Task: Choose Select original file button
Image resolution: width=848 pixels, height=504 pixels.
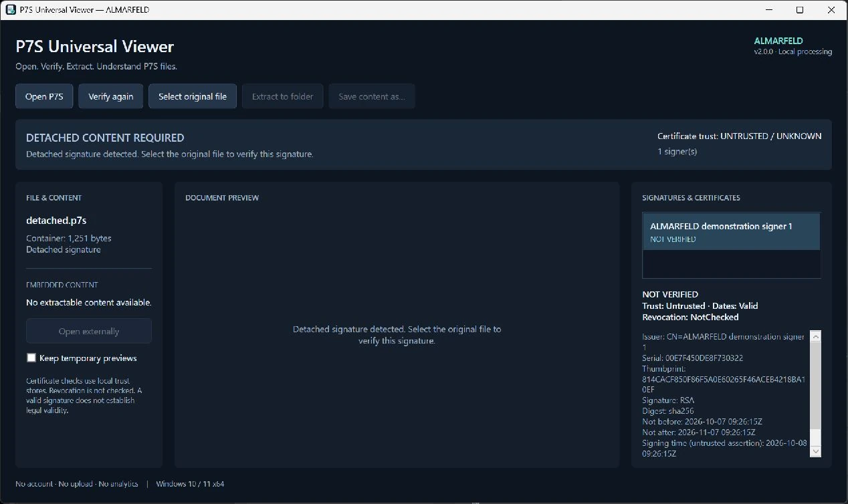Action: (193, 96)
